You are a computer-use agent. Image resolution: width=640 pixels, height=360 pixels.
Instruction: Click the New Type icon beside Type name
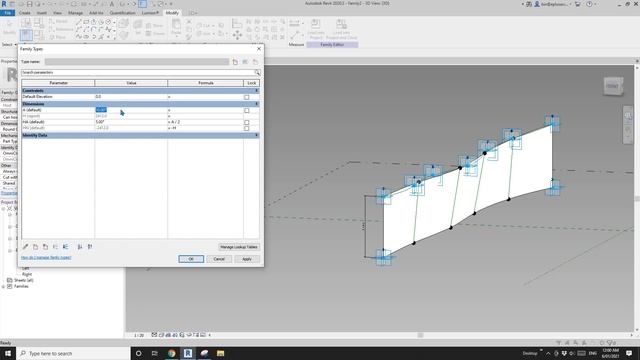[x=235, y=62]
